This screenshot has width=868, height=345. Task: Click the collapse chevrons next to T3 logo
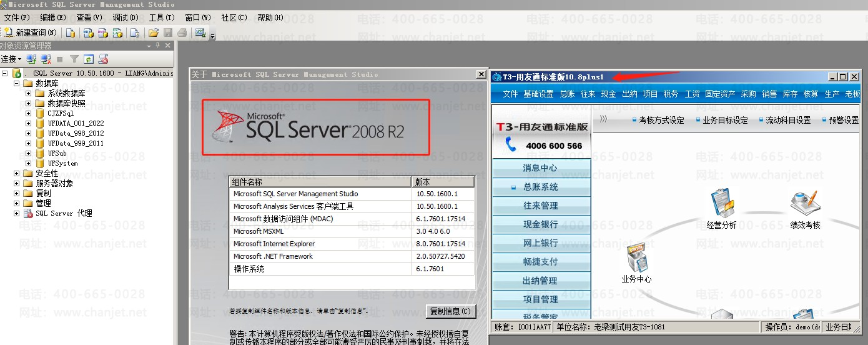(603, 119)
